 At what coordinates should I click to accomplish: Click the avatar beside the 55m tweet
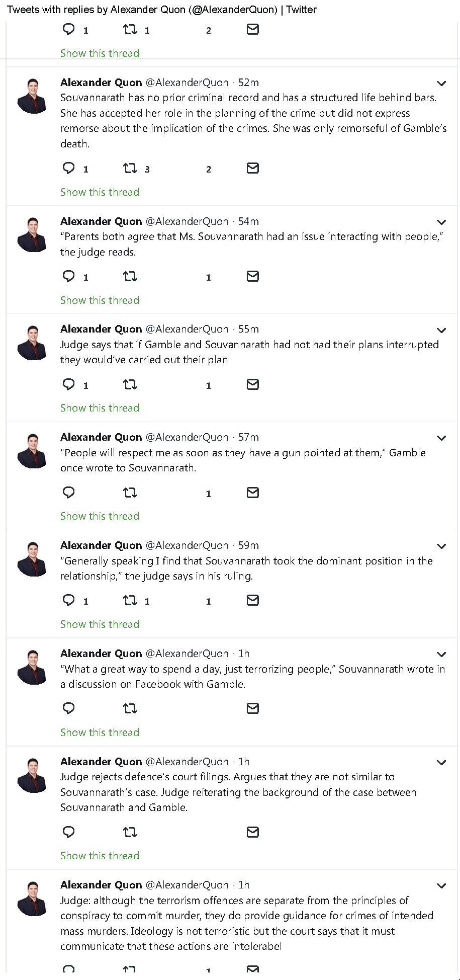tap(32, 343)
